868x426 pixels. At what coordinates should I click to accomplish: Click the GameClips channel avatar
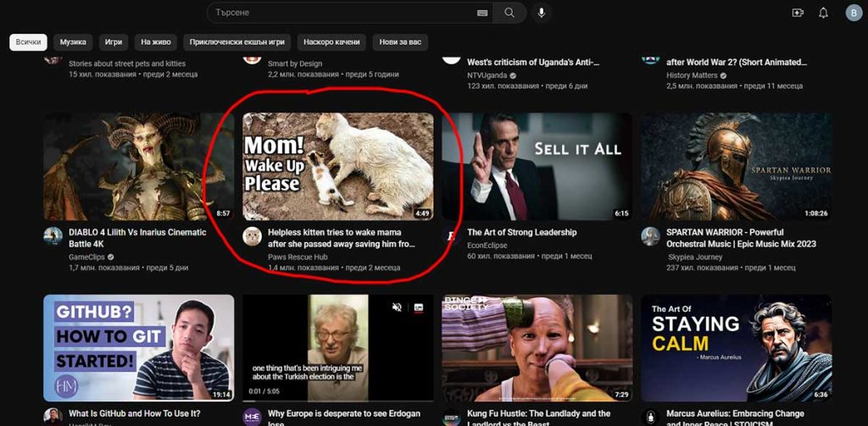53,236
